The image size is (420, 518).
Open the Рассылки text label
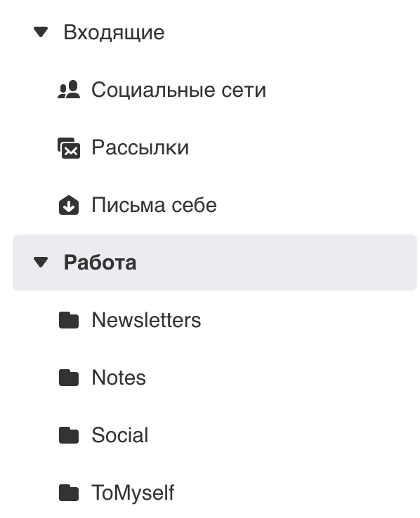click(x=140, y=147)
